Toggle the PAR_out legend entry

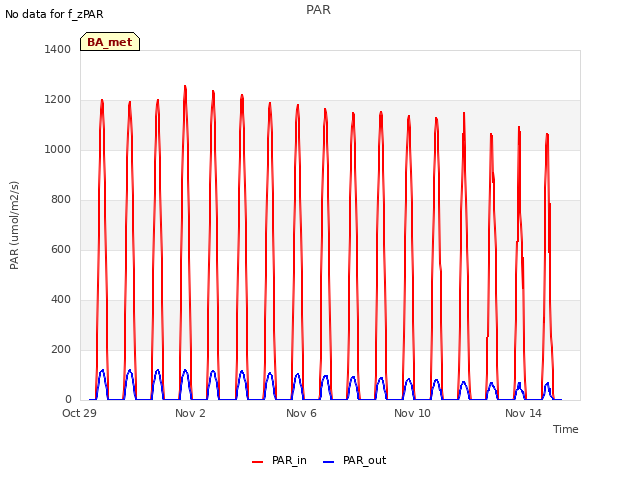coord(355,460)
